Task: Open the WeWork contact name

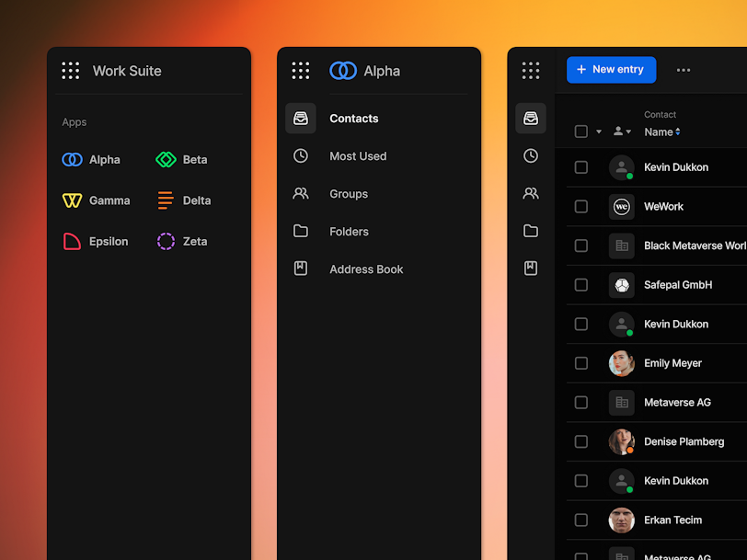Action: (x=663, y=207)
